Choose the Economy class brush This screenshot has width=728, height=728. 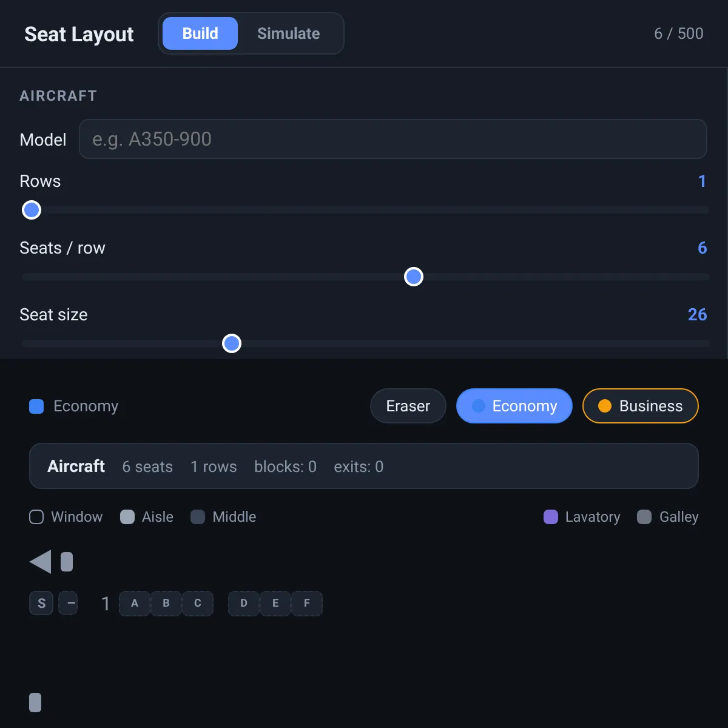point(514,406)
